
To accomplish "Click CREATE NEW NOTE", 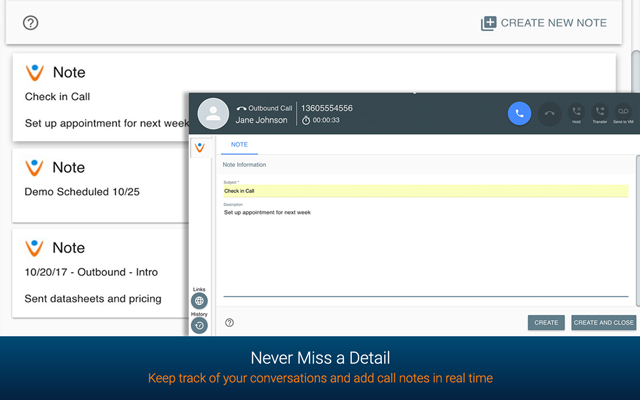I will (x=543, y=23).
